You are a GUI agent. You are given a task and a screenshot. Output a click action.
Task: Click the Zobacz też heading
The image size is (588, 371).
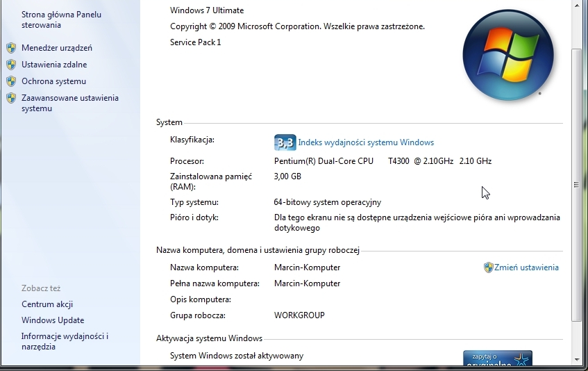[x=41, y=288]
